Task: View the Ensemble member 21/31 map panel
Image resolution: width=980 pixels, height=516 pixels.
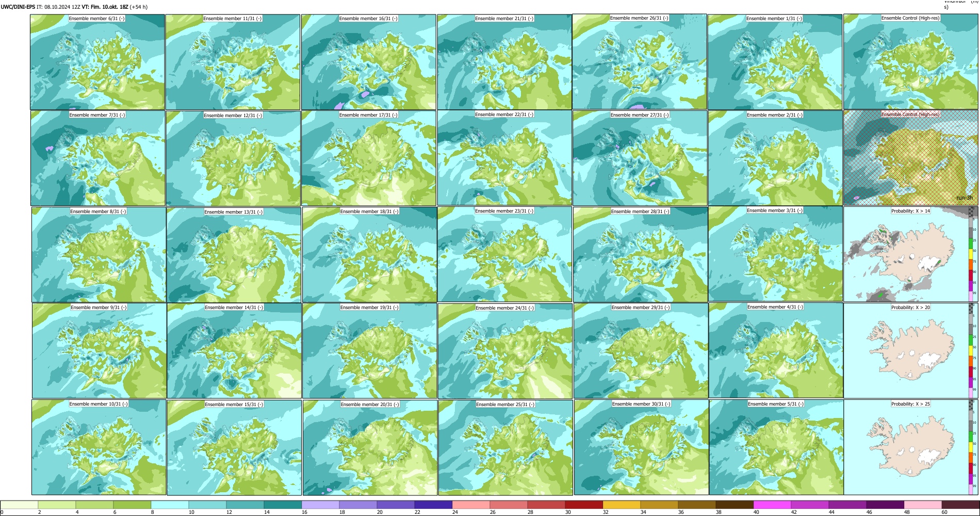Action: 504,62
